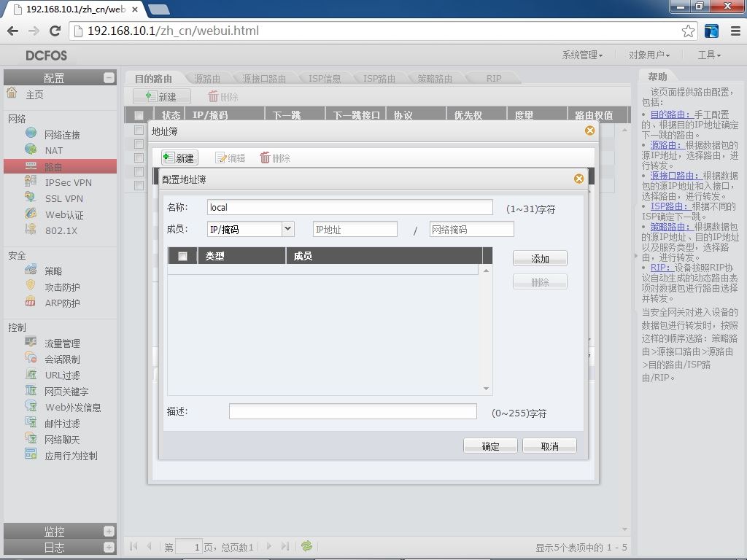This screenshot has width=747, height=560.
Task: Close the 地址簿 dialog
Action: pos(589,131)
